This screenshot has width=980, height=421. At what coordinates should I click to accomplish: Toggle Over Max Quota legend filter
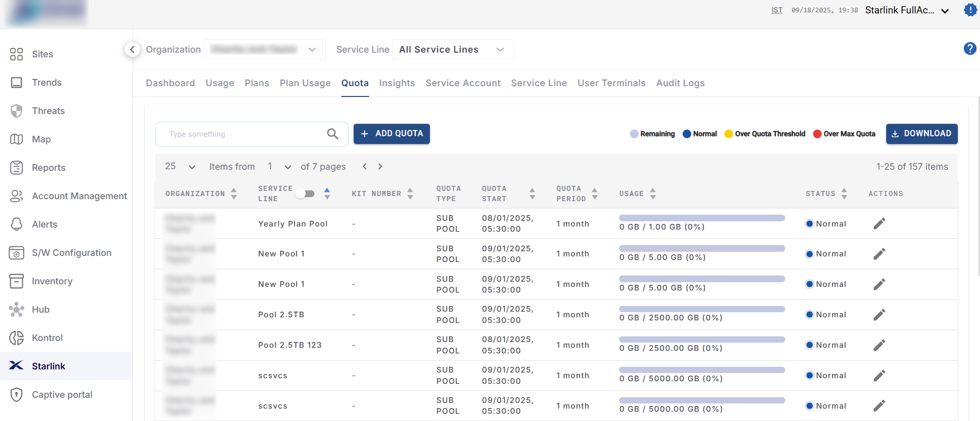point(817,134)
